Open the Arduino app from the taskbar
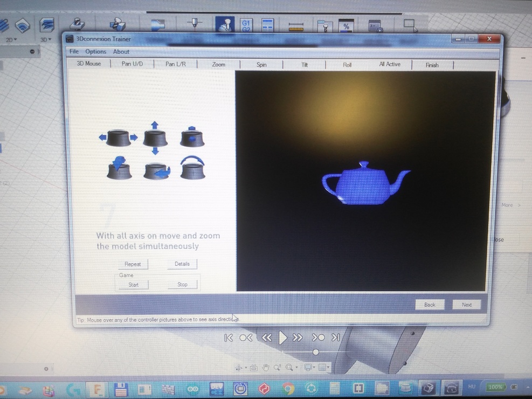Viewport: 532px width, 399px height. click(x=192, y=389)
